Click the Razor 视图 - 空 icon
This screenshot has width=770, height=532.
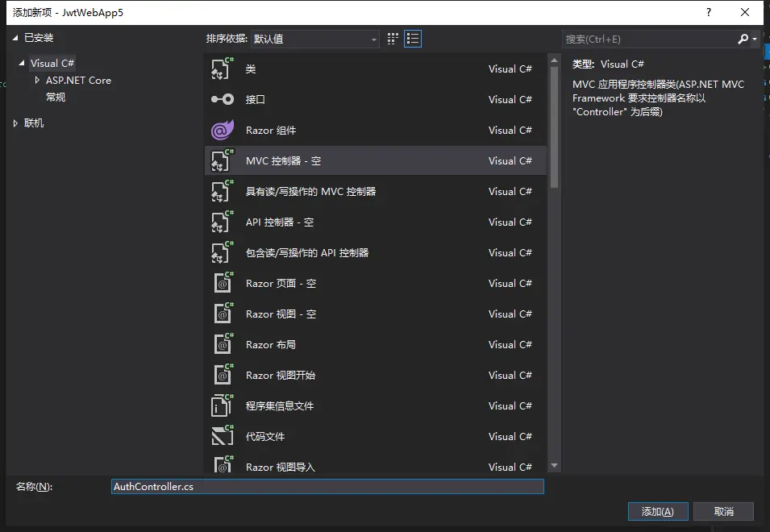click(x=223, y=314)
